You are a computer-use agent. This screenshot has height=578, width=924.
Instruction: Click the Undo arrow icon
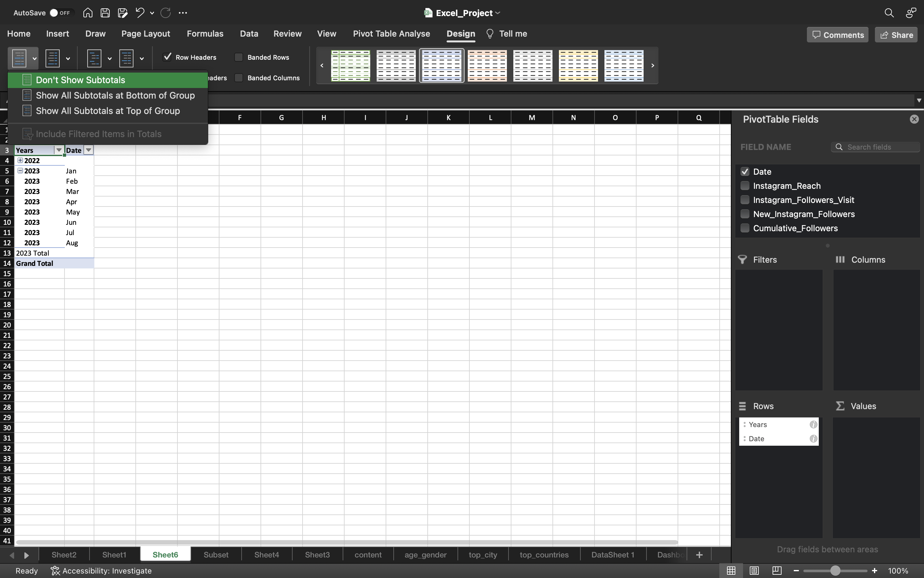(140, 13)
